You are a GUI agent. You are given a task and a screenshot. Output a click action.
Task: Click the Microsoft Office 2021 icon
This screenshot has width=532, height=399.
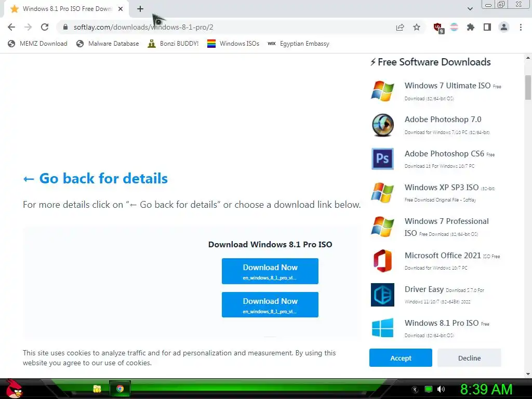(382, 261)
